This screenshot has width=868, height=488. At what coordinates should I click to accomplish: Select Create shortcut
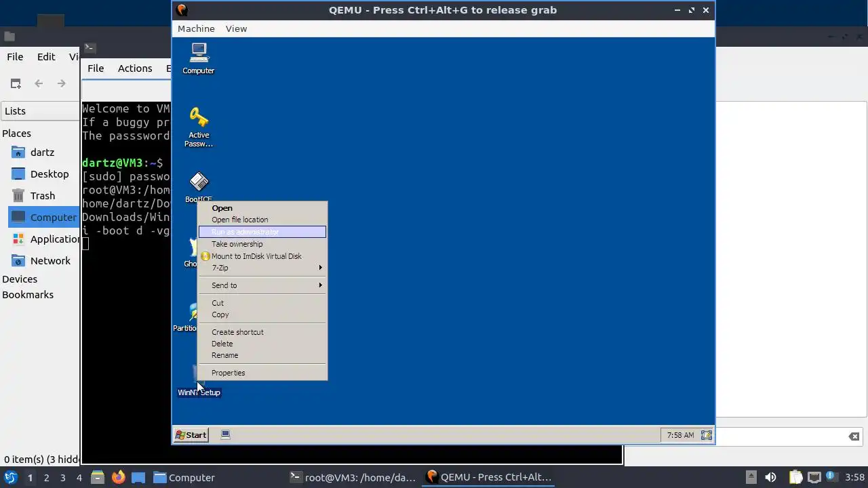(262, 332)
